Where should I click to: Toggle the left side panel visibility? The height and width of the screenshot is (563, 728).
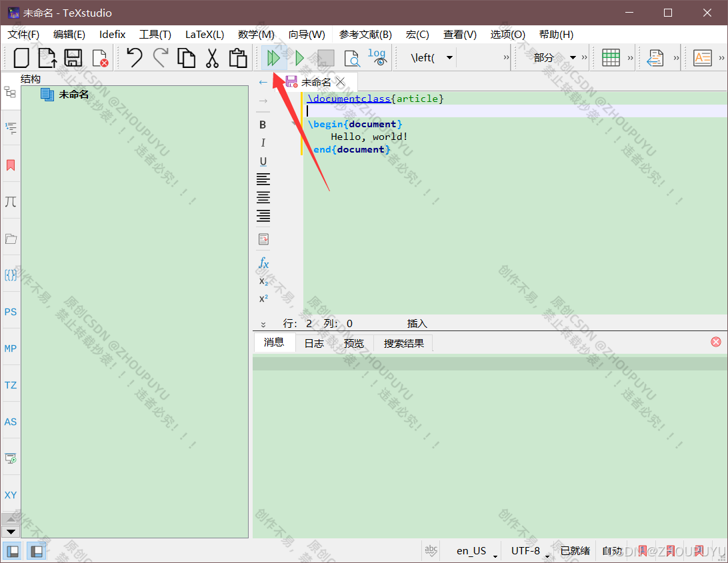[x=13, y=552]
